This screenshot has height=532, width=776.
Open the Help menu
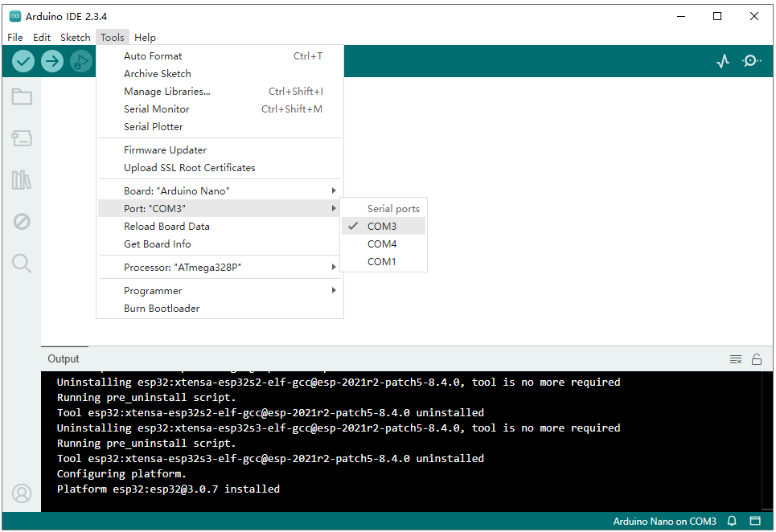click(x=145, y=37)
